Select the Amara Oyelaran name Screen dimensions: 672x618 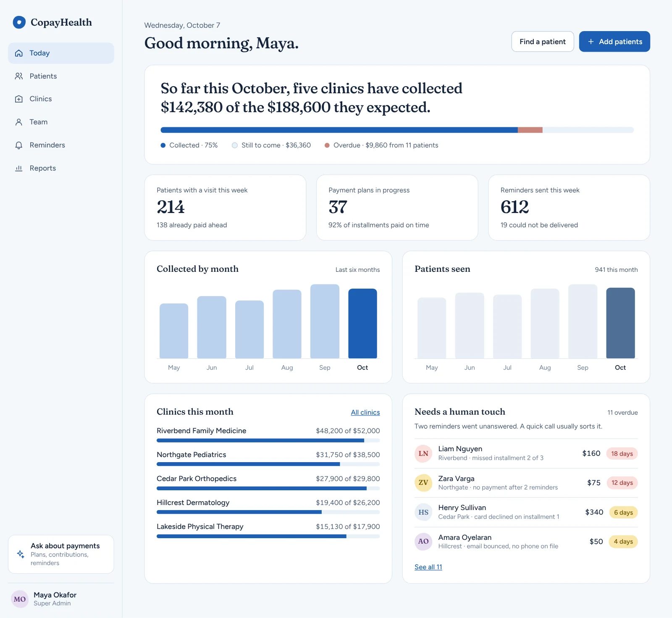[x=465, y=537]
